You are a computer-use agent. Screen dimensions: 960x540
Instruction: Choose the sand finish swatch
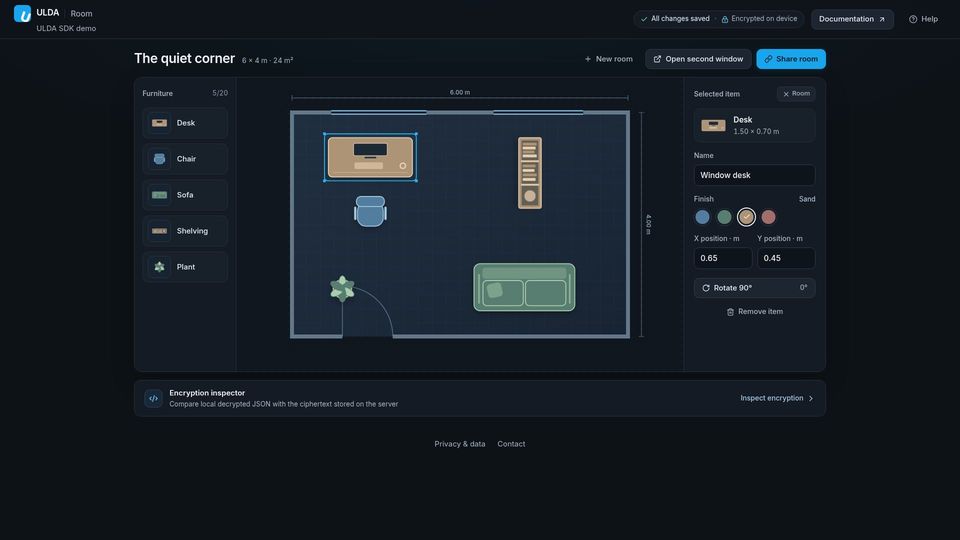746,217
